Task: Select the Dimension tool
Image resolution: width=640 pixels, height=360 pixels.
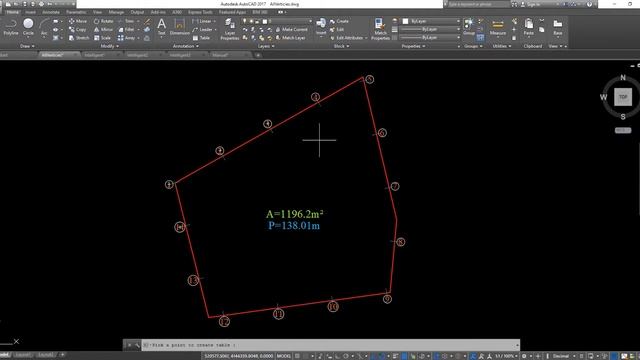Action: (180, 27)
